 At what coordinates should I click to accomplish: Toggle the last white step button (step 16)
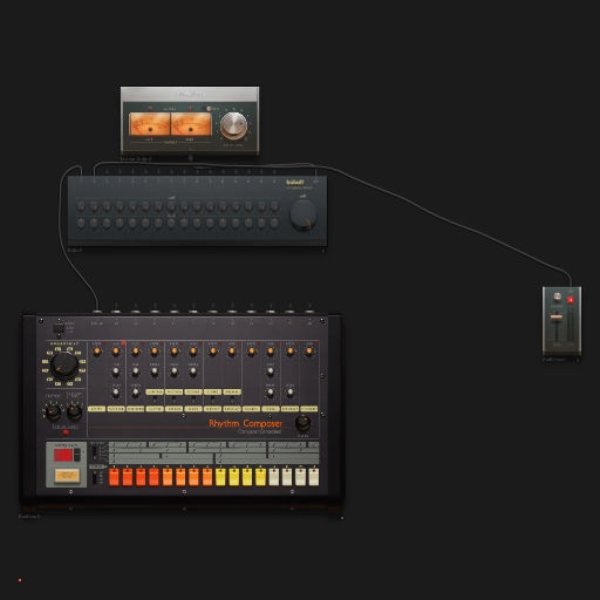click(x=314, y=477)
